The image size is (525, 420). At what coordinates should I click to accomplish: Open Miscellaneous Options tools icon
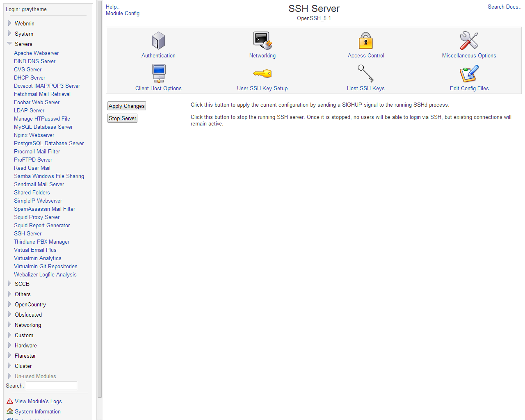[x=469, y=41]
